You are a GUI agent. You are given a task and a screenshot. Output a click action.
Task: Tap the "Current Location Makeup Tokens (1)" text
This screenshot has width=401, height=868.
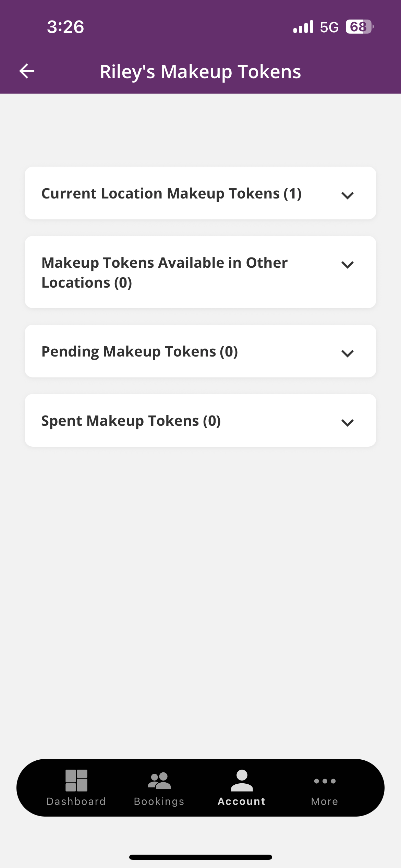pyautogui.click(x=171, y=194)
